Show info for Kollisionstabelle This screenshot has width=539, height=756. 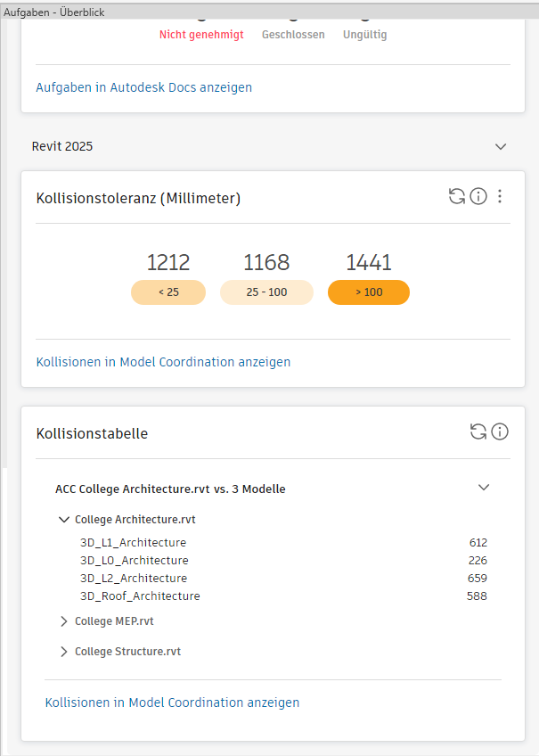(x=500, y=432)
